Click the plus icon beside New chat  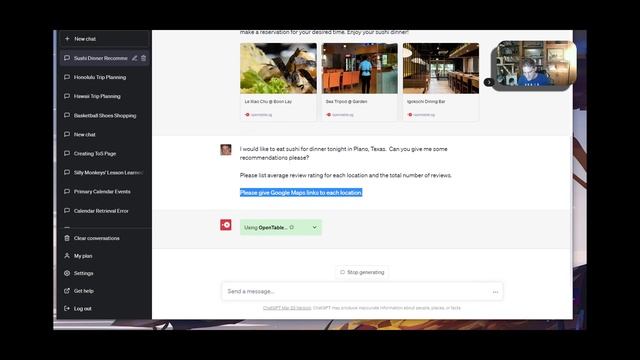click(67, 39)
